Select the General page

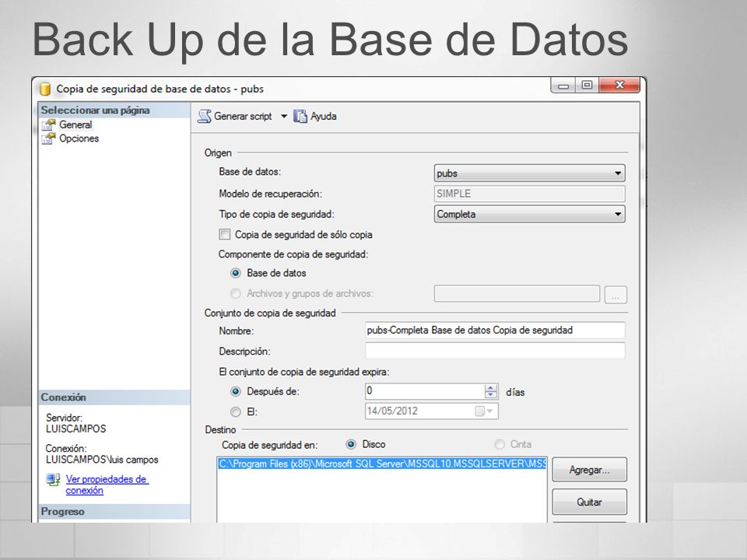click(75, 124)
